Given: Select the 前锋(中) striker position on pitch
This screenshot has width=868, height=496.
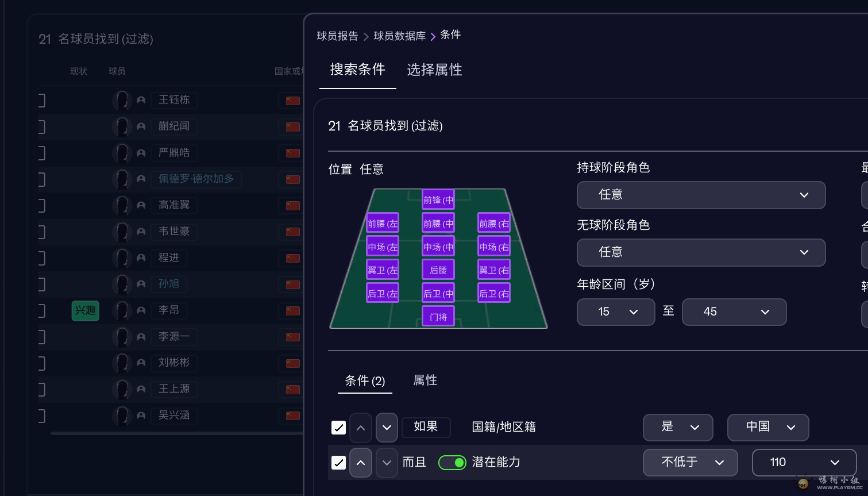Looking at the screenshot, I should point(438,200).
